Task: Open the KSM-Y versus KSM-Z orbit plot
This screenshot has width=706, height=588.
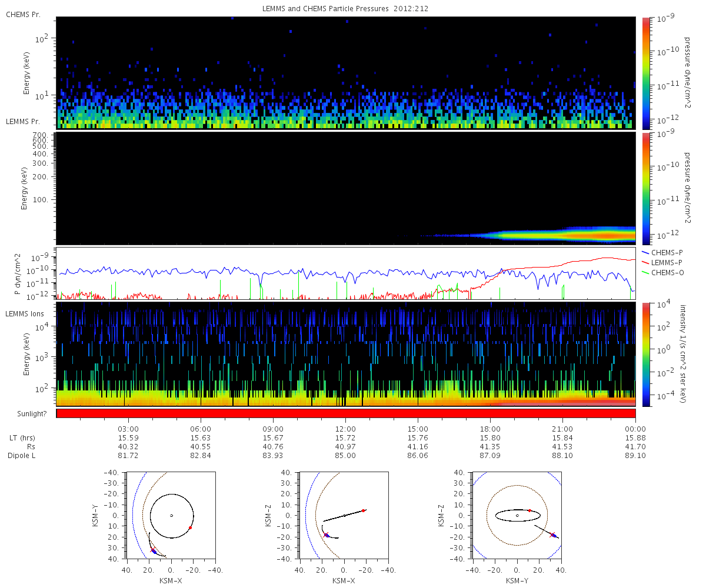Action: pos(517,516)
